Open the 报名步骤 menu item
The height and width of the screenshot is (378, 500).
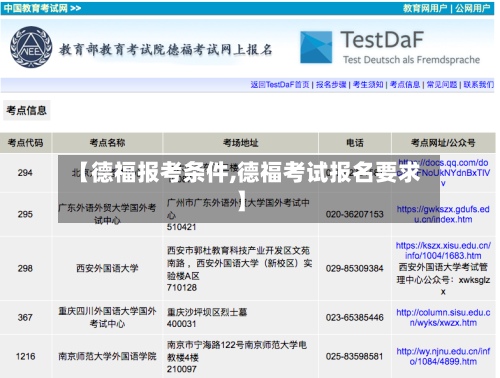331,85
